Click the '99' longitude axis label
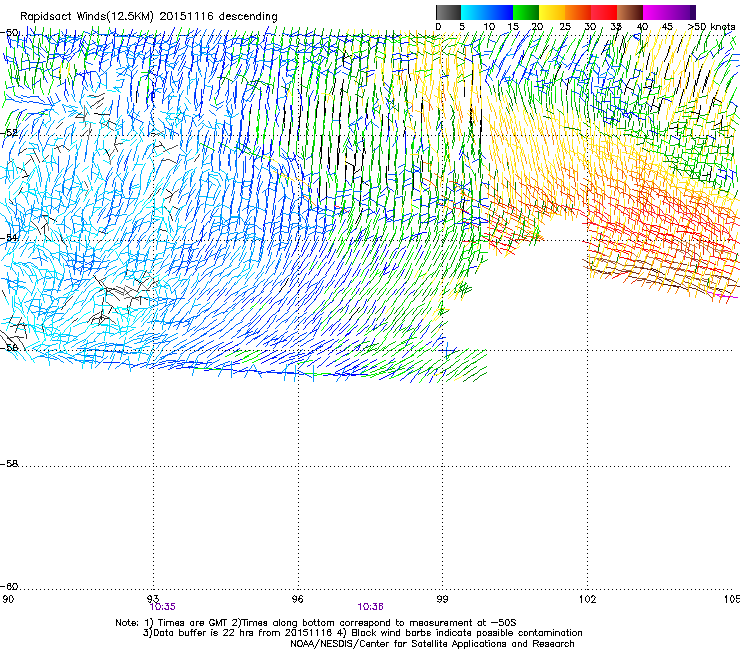Screen dimensions: 740x650 coord(442,599)
